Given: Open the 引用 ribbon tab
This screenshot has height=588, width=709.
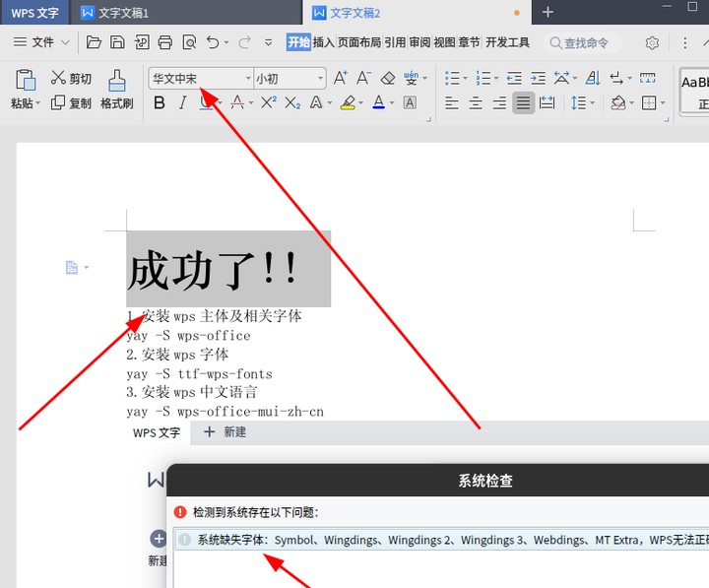Looking at the screenshot, I should point(395,42).
